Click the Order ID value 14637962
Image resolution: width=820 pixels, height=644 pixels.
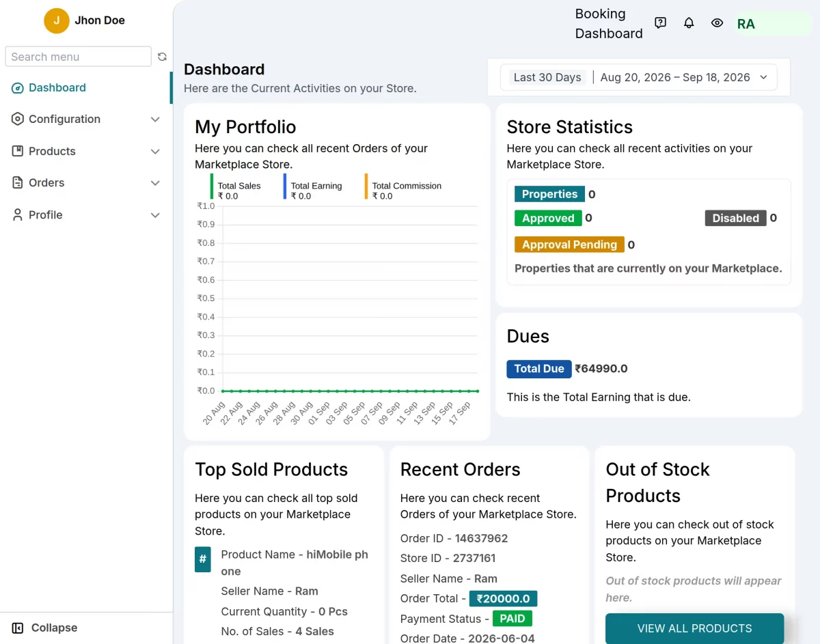click(x=482, y=538)
